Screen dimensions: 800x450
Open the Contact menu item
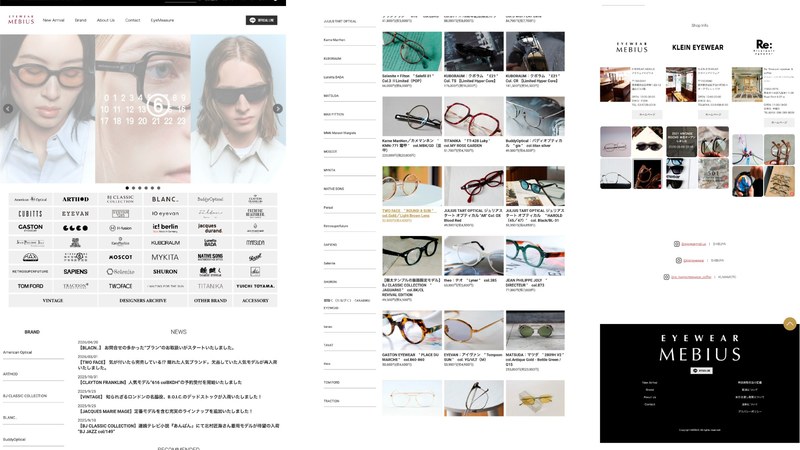coord(133,20)
